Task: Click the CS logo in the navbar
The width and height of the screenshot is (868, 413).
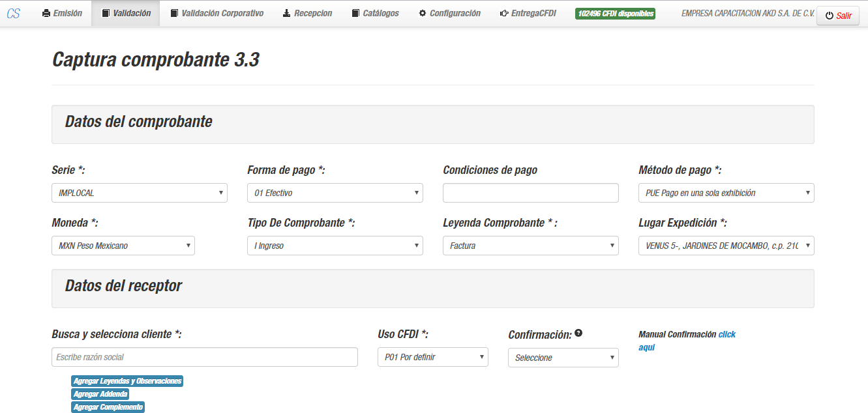Action: coord(13,13)
